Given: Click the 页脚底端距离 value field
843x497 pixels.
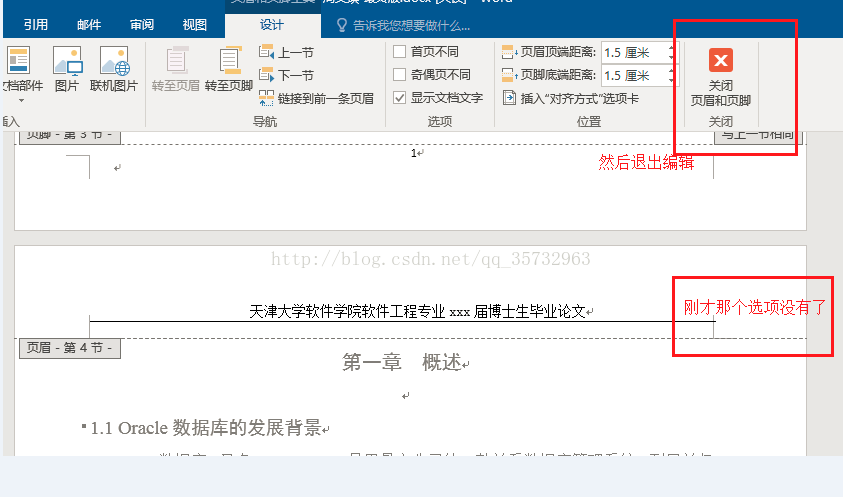Looking at the screenshot, I should click(x=634, y=75).
